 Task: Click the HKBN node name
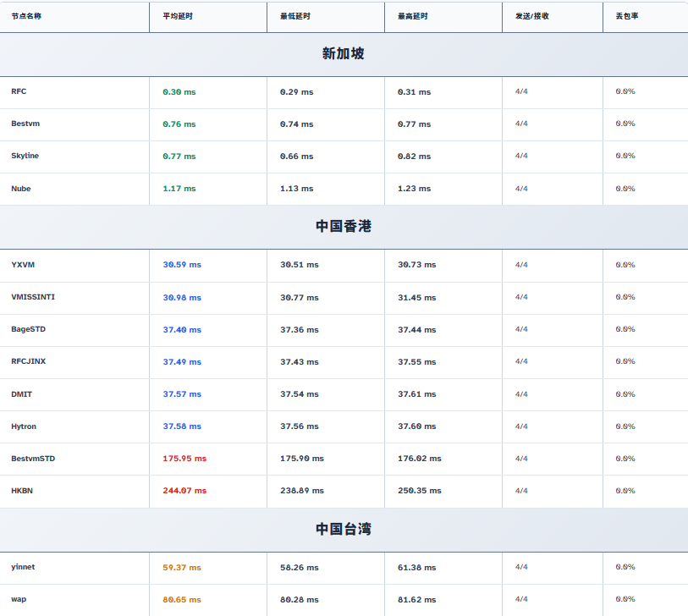point(22,491)
